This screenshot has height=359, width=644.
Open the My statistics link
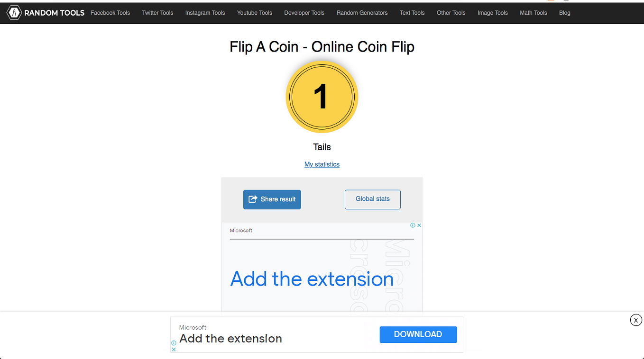(x=322, y=164)
